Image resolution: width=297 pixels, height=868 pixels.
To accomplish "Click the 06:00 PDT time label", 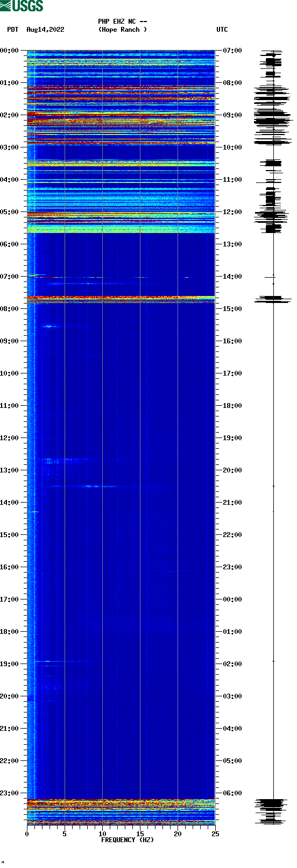I will [9, 244].
